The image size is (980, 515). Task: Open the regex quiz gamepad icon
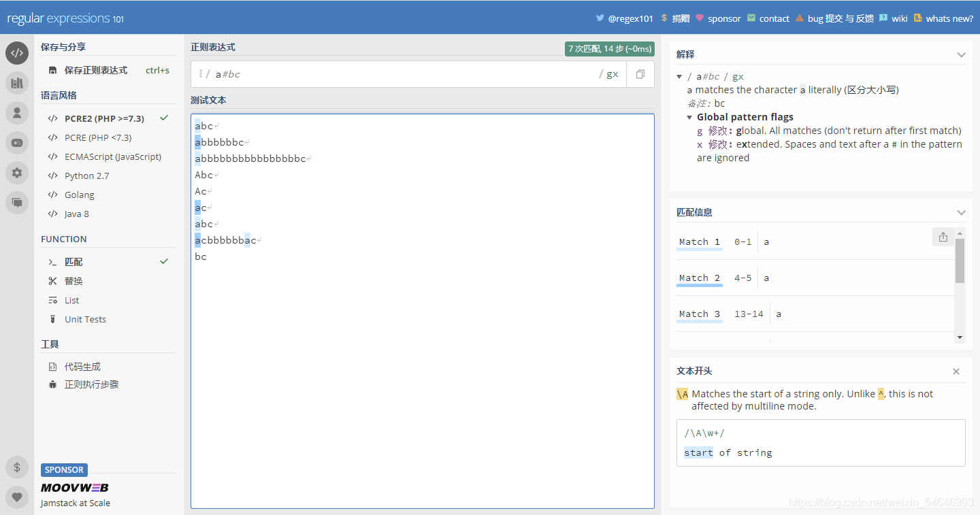point(17,143)
